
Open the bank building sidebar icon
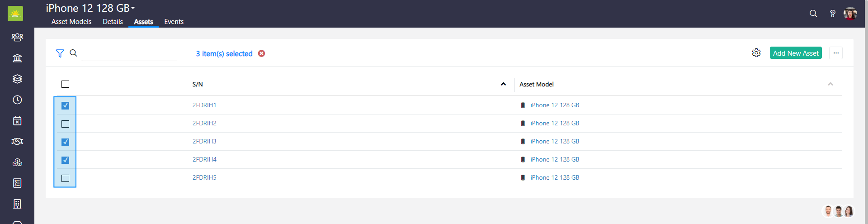(17, 58)
